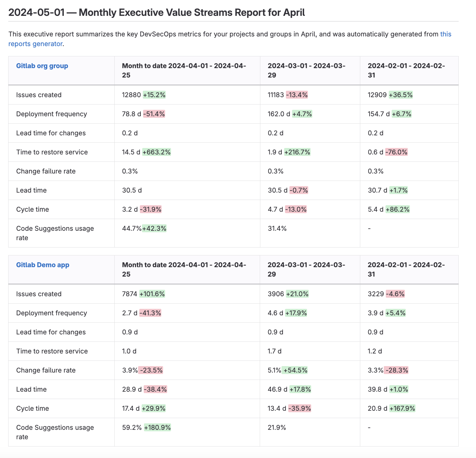Click the -51.4% deployment frequency badge
This screenshot has width=476, height=458.
pos(154,114)
